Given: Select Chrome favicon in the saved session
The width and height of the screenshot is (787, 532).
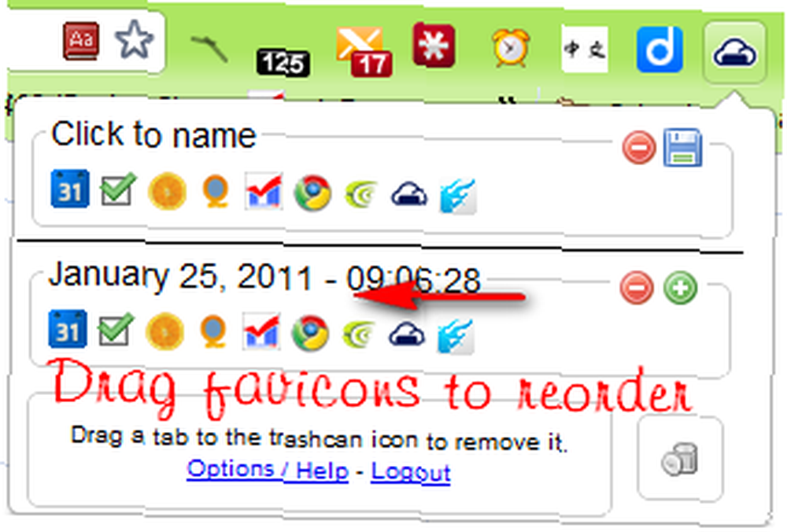Looking at the screenshot, I should click(310, 332).
